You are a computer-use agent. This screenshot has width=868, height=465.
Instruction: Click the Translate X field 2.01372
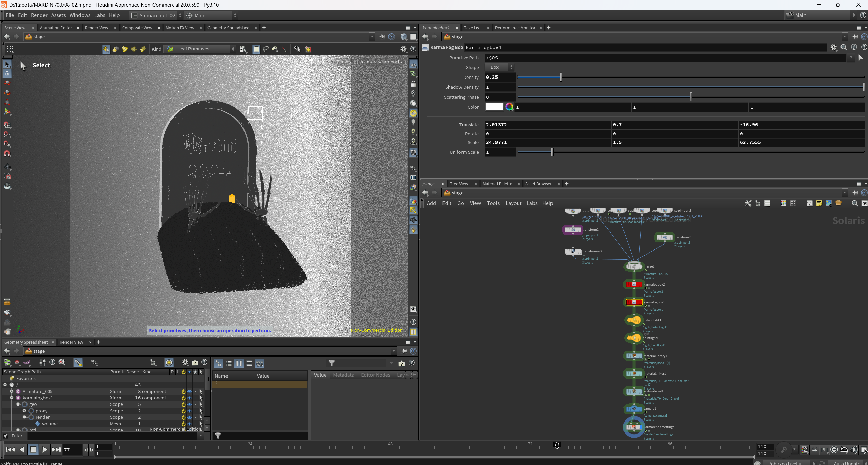tap(547, 125)
